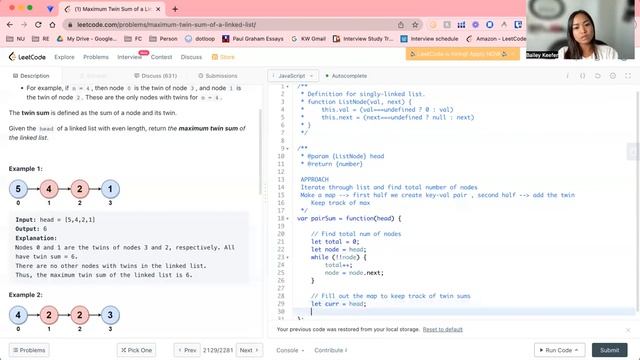This screenshot has width=640, height=360.
Task: Open the RE bookmarks folder
Action: (x=40, y=39)
